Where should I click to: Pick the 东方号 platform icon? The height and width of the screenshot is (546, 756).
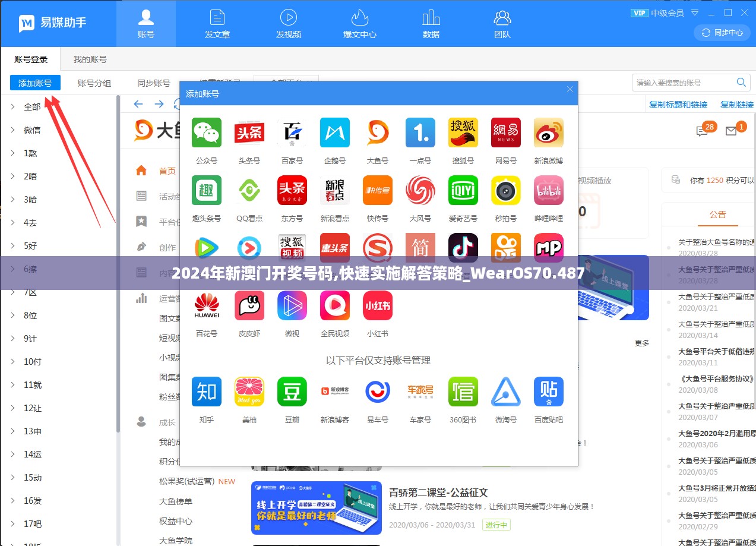[x=292, y=190]
